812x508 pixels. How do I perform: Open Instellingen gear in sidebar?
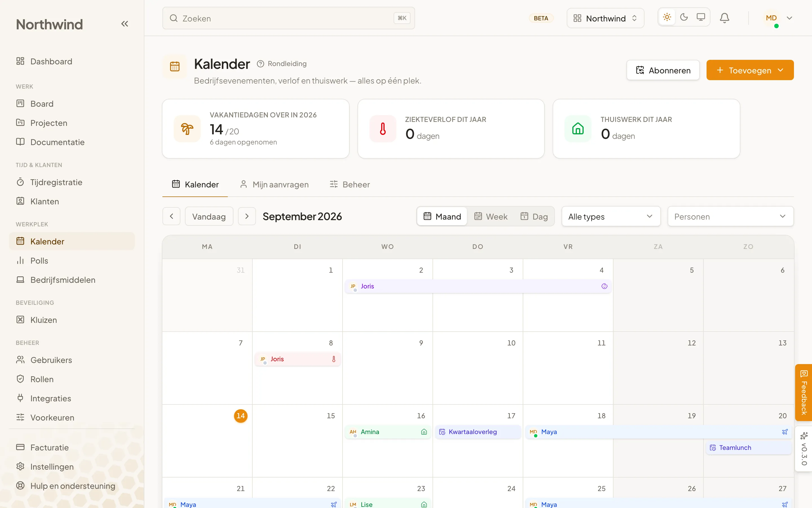pyautogui.click(x=72, y=467)
